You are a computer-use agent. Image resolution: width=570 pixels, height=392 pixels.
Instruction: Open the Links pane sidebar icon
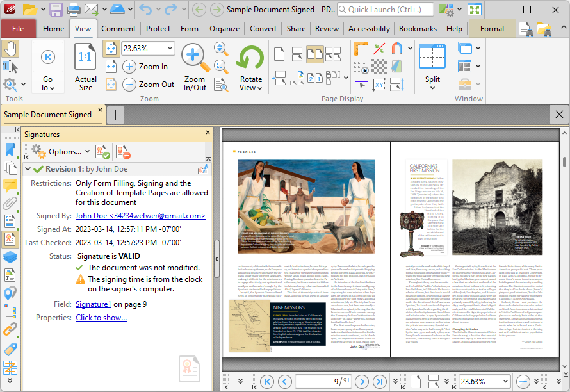[x=10, y=329]
